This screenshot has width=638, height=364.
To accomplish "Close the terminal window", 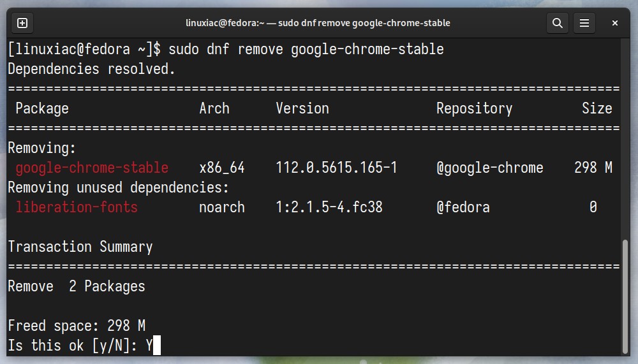I will 615,23.
